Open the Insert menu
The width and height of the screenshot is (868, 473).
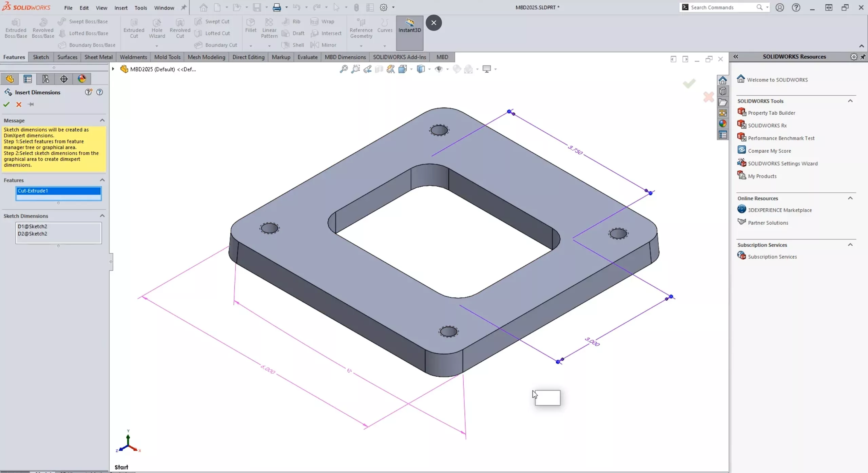(x=121, y=7)
